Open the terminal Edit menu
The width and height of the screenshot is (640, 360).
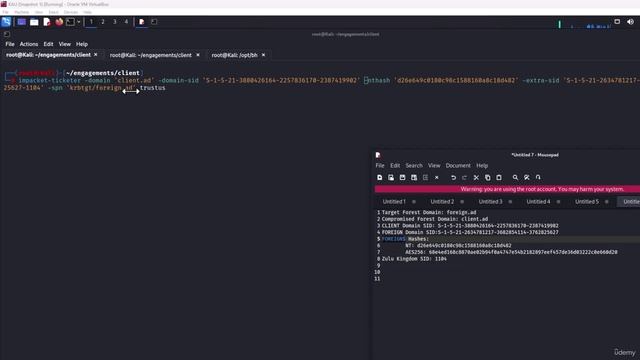(48, 44)
